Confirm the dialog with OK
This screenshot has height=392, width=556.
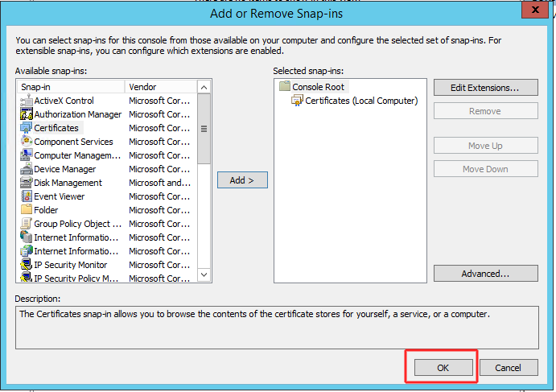pos(443,368)
